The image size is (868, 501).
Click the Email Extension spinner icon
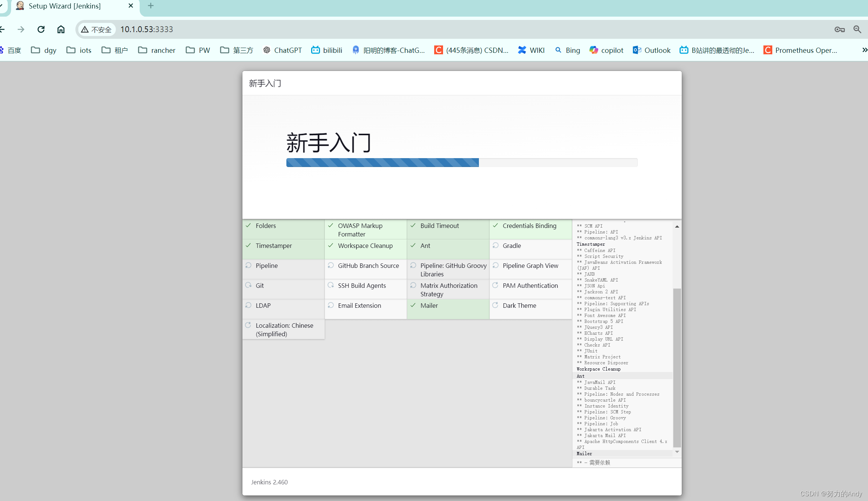(331, 305)
